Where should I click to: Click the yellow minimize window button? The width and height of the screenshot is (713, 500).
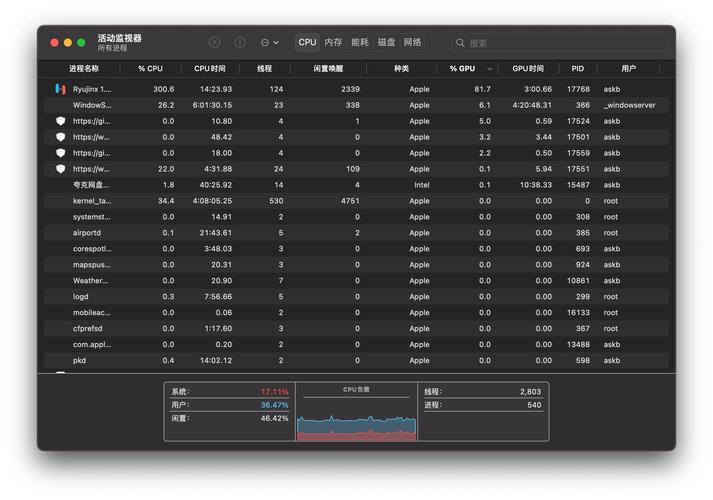(x=68, y=43)
